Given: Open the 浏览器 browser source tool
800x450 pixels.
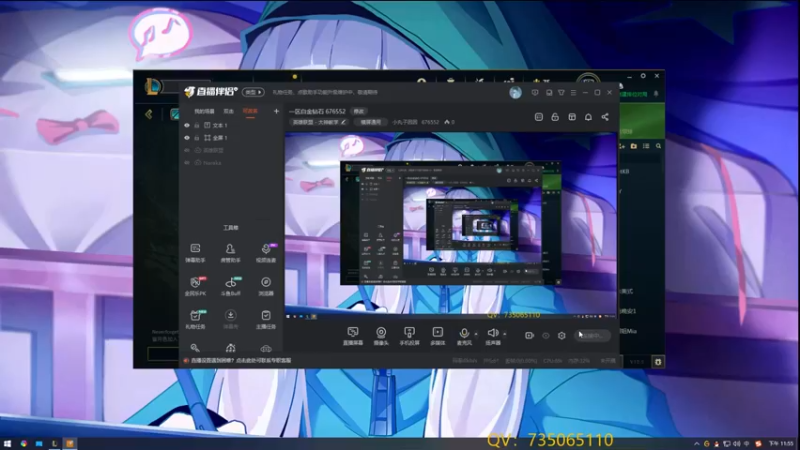Looking at the screenshot, I should pyautogui.click(x=266, y=286).
